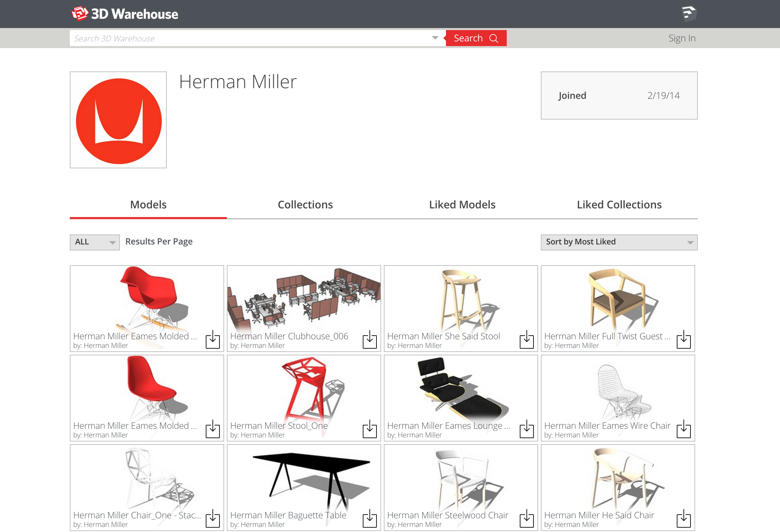Download the Baguette Table model
The width and height of the screenshot is (780, 532).
[369, 519]
